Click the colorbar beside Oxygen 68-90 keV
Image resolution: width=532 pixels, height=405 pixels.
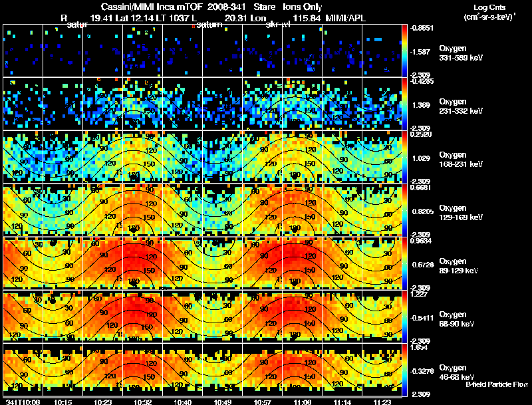pyautogui.click(x=404, y=317)
